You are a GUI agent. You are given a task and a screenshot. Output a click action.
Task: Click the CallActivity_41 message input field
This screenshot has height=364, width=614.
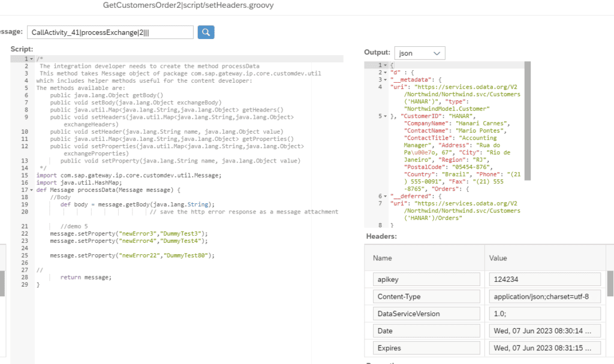click(110, 32)
